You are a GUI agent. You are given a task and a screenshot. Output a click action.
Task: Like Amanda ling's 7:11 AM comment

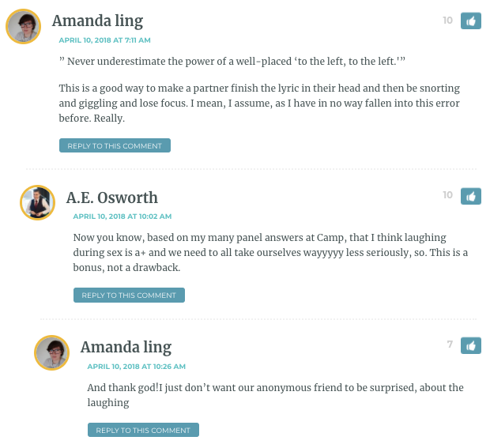coord(470,21)
